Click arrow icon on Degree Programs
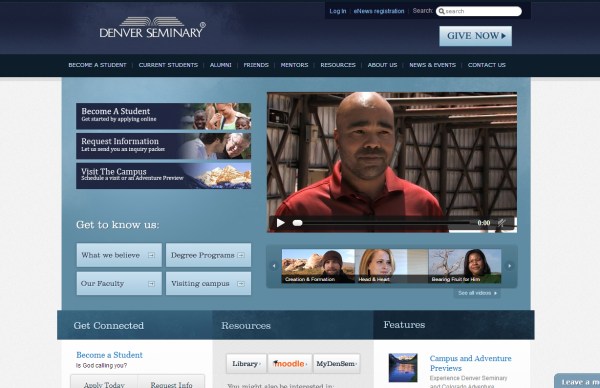Viewport: 600px width, 388px height. click(x=241, y=255)
